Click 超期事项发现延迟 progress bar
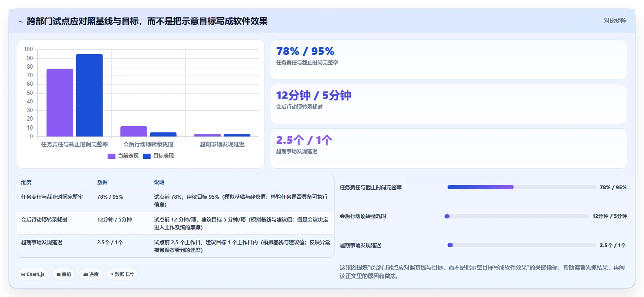 (x=521, y=245)
